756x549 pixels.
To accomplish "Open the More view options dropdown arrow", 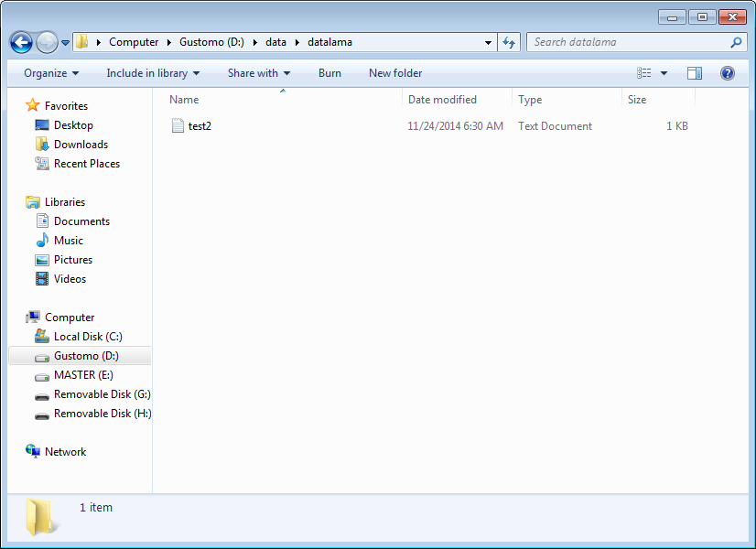I will [x=664, y=73].
